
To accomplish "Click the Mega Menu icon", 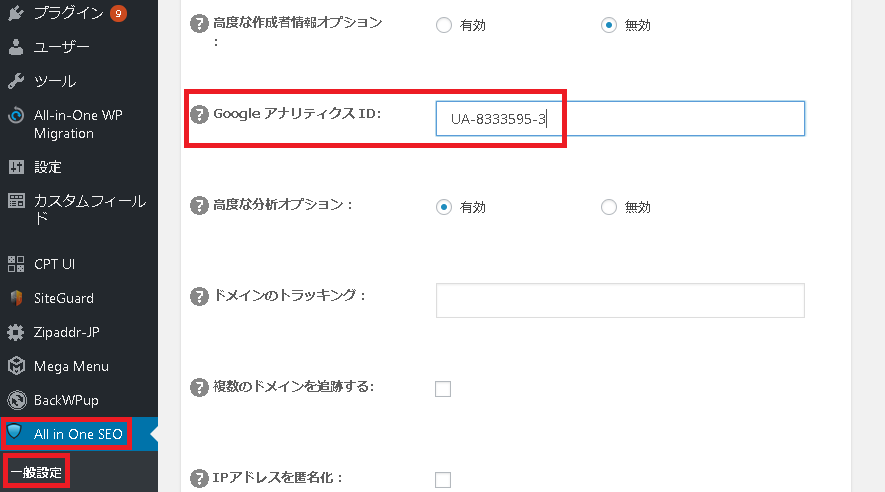I will coord(16,366).
